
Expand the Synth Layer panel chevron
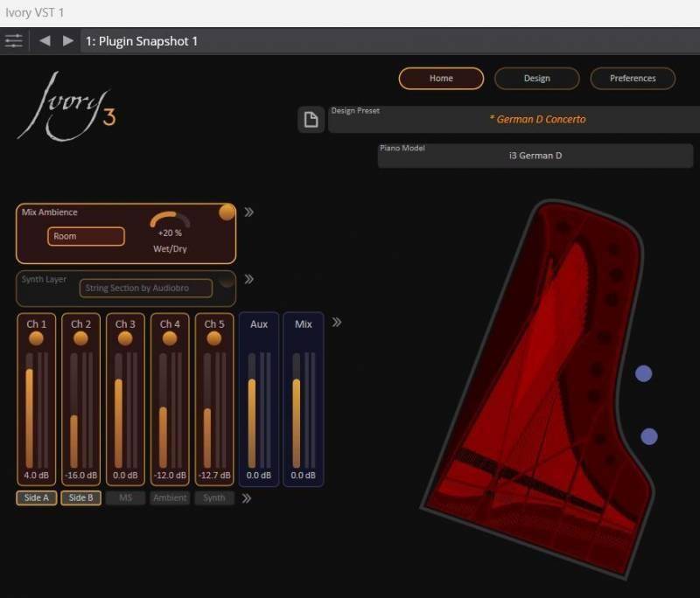point(249,280)
